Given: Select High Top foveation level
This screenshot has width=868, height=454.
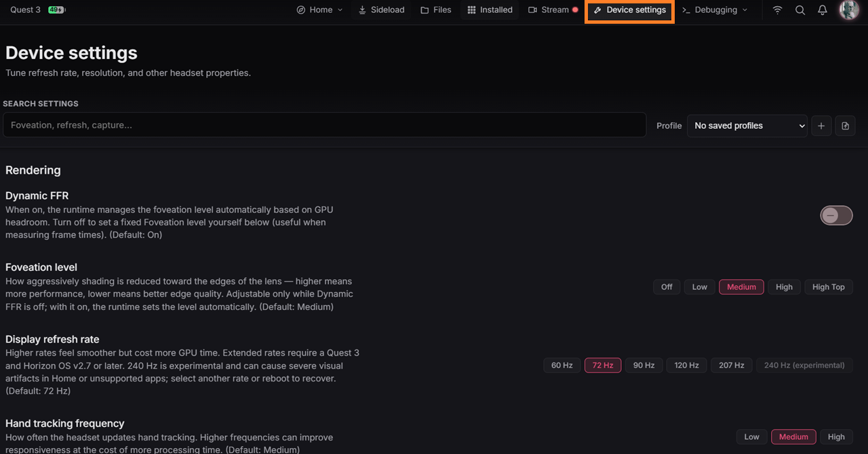Looking at the screenshot, I should 829,287.
